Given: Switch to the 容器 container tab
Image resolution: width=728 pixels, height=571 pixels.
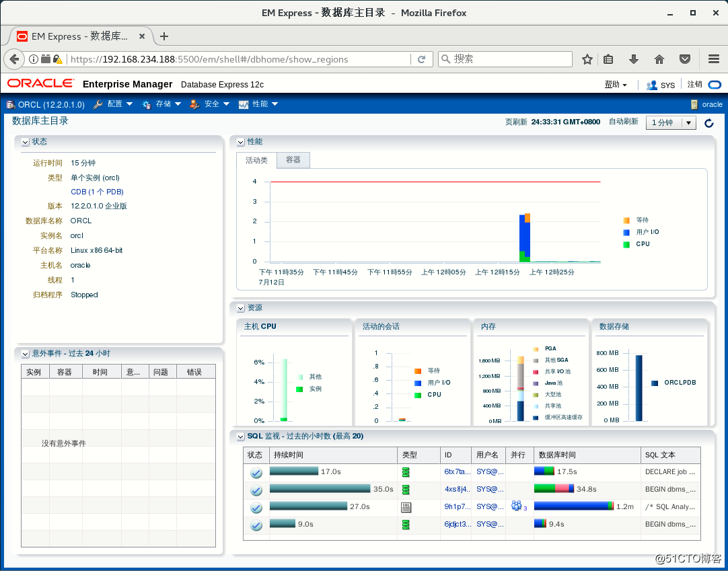Looking at the screenshot, I should pos(293,159).
